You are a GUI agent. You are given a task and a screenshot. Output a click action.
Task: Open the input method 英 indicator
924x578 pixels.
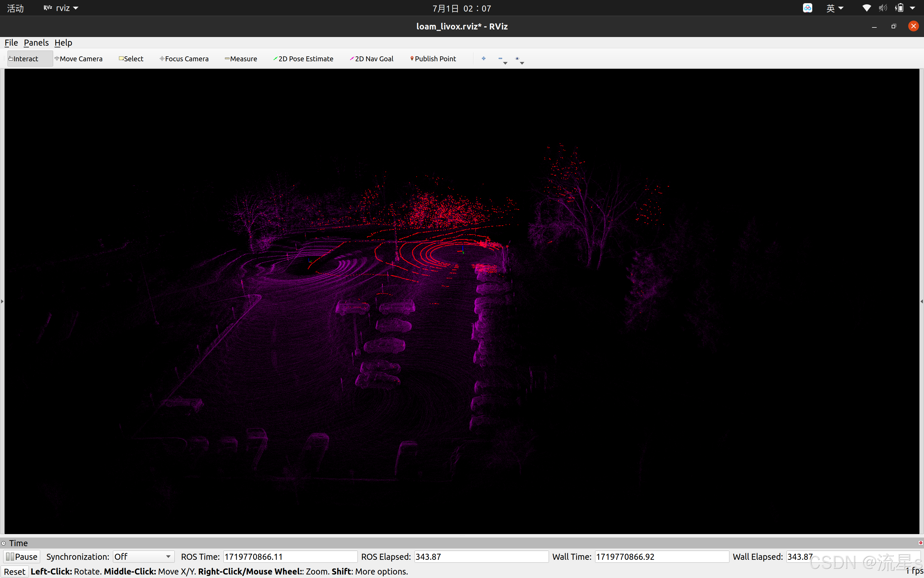tap(835, 8)
